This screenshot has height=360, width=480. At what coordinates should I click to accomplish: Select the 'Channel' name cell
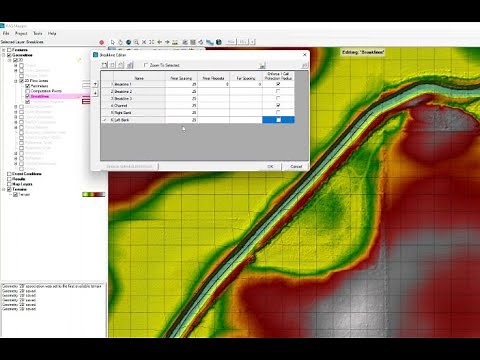[139, 105]
